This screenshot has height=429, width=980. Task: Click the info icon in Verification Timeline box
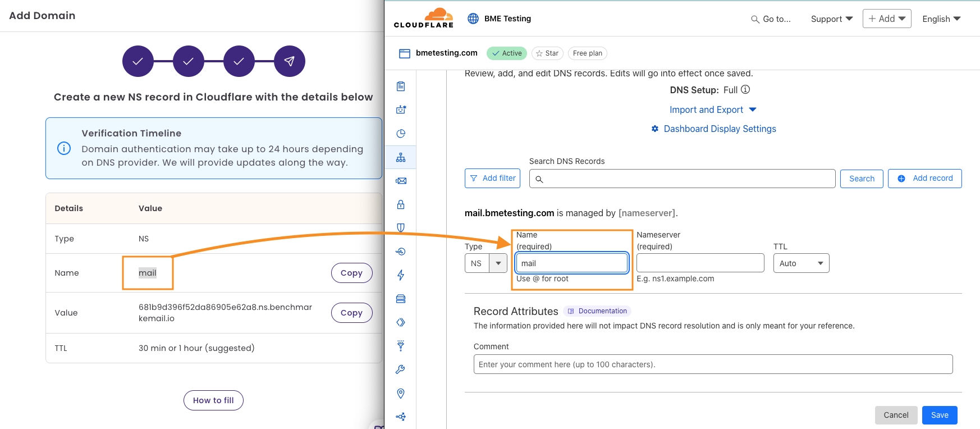click(64, 148)
